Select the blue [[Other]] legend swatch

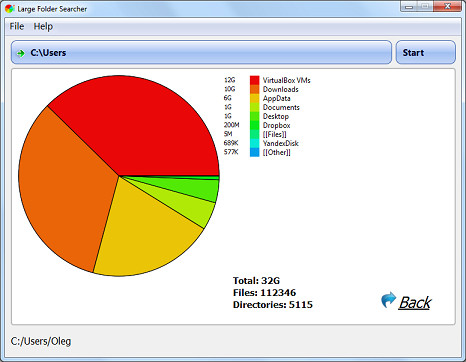tap(254, 152)
